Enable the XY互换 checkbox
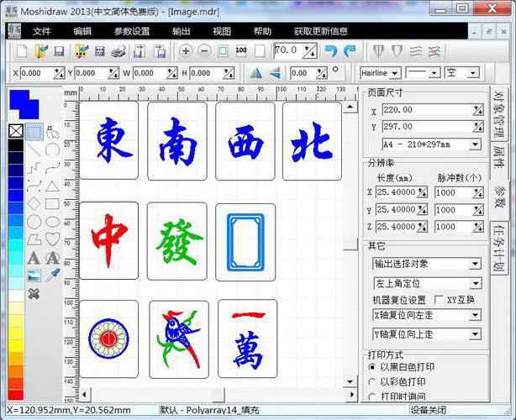The width and height of the screenshot is (516, 420). pos(439,300)
